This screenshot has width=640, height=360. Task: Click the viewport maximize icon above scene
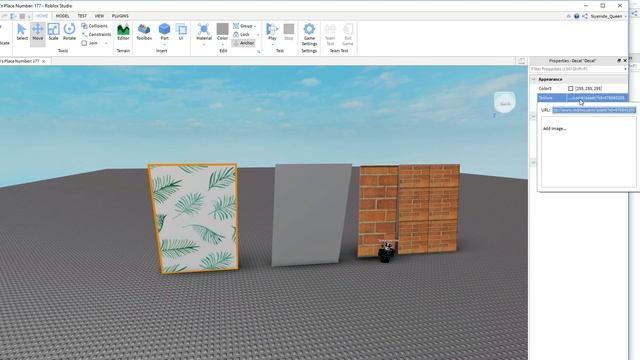coord(521,61)
